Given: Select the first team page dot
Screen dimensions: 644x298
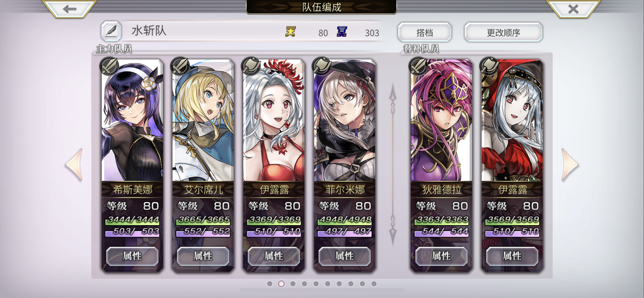Looking at the screenshot, I should [x=270, y=283].
